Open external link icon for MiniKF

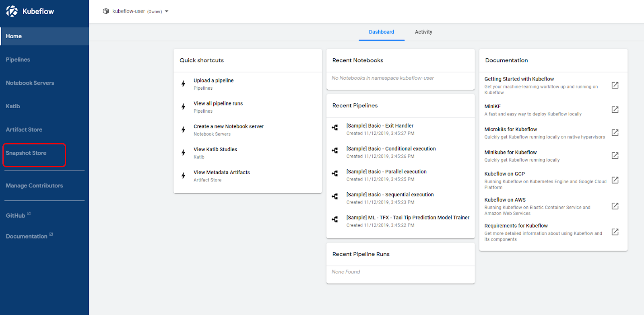pyautogui.click(x=615, y=110)
